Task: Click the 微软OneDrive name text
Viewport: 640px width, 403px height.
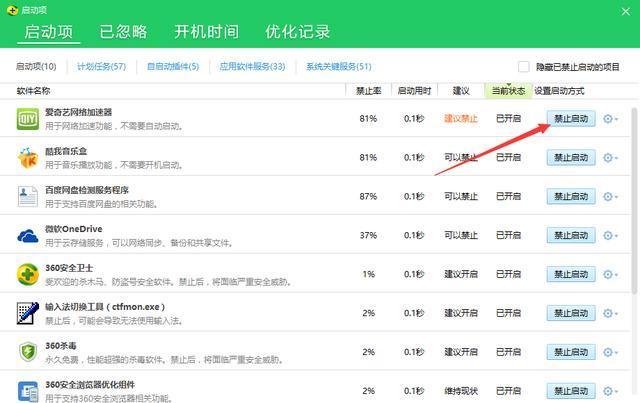Action: [x=73, y=229]
